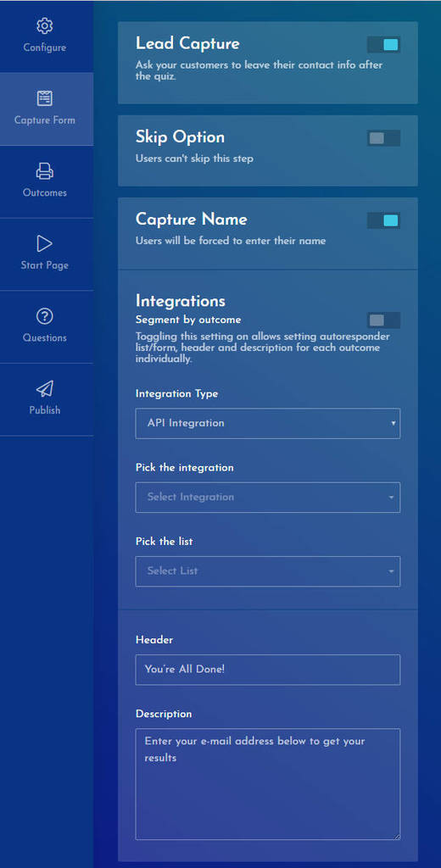Viewport: 441px width, 868px height.
Task: Turn off the Capture Name toggle
Action: pos(383,221)
